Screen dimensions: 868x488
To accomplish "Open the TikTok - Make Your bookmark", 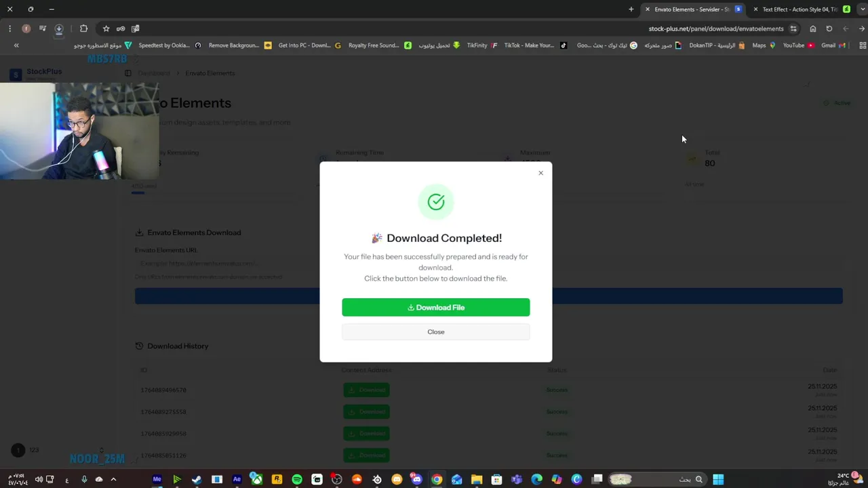I will pyautogui.click(x=534, y=45).
